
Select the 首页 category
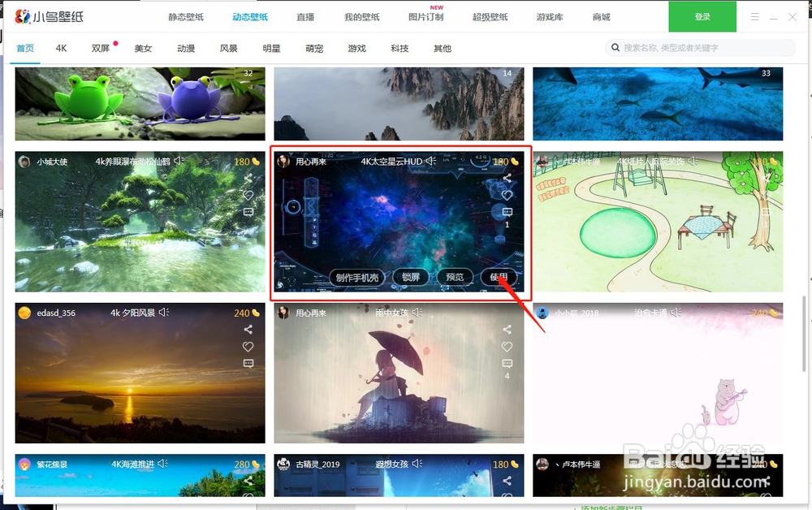pos(25,48)
